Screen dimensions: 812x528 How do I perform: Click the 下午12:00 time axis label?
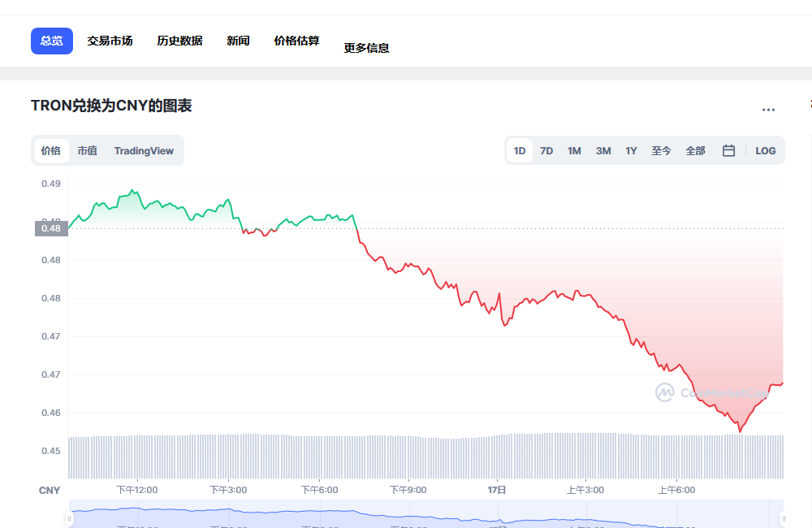pos(137,490)
